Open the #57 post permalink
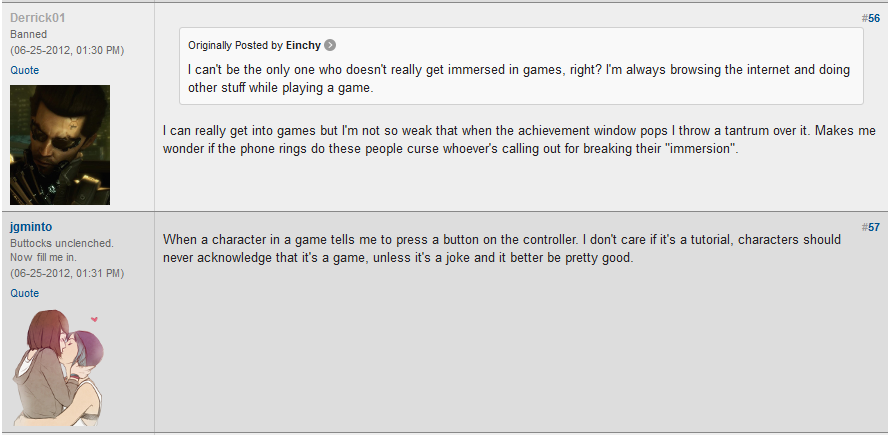This screenshot has height=435, width=889. pos(871,227)
